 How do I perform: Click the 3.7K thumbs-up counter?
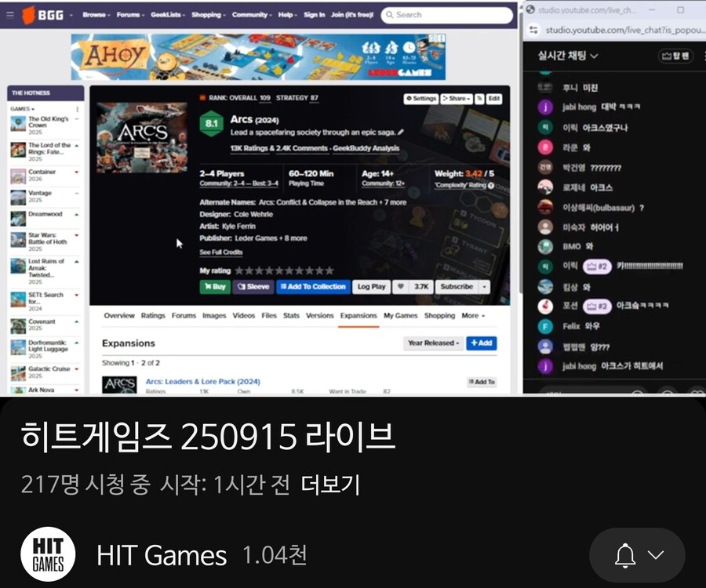click(421, 287)
